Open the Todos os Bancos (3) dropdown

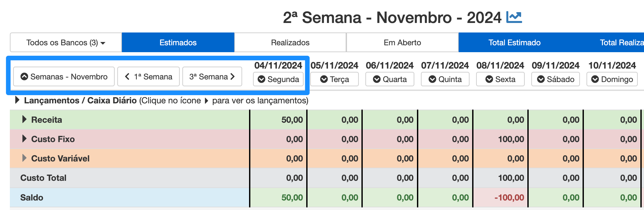pyautogui.click(x=66, y=43)
